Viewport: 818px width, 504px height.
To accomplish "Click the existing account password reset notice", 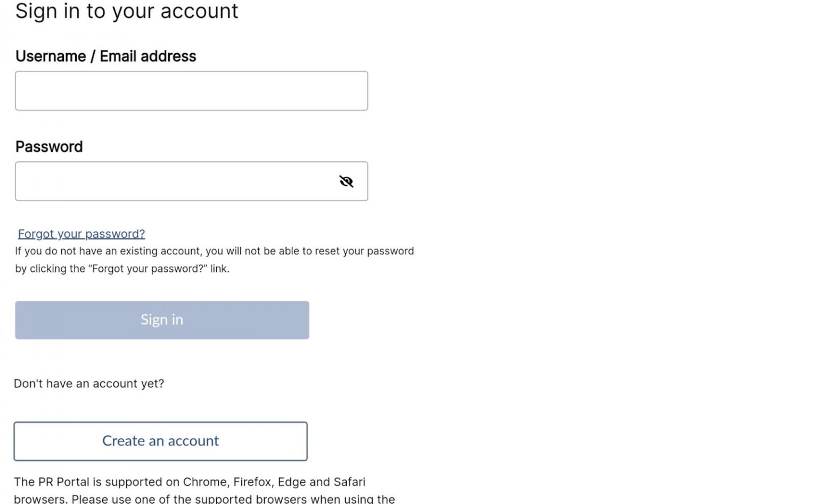I will pos(214,251).
